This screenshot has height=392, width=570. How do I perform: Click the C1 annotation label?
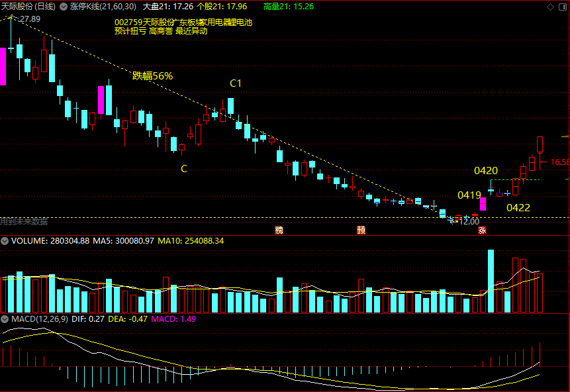click(x=236, y=83)
